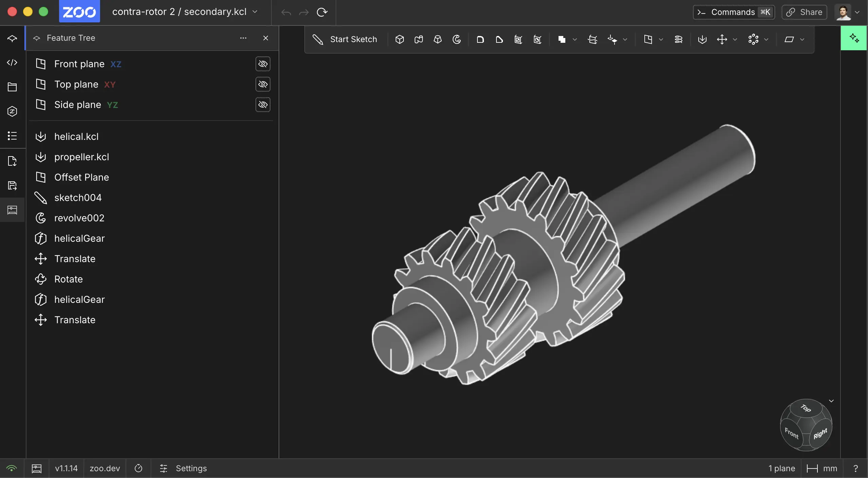Select the Helix tool in the toolbar
The width and height of the screenshot is (868, 478).
click(x=679, y=39)
